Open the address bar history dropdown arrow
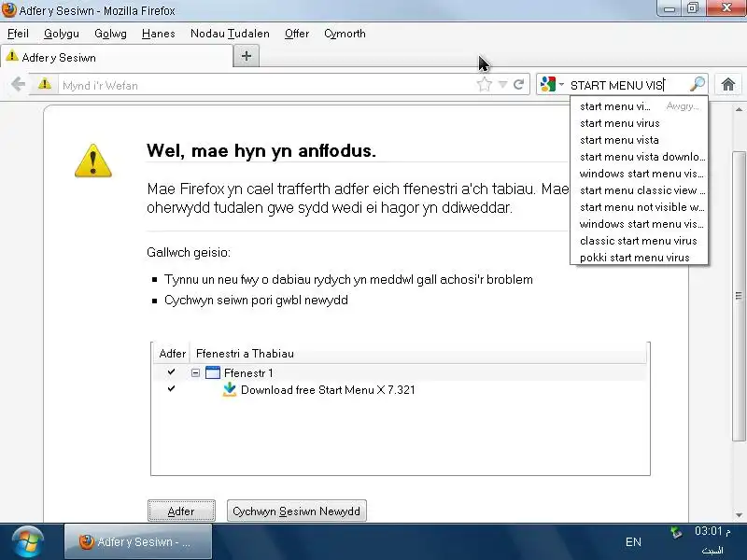747x560 pixels. coord(502,85)
